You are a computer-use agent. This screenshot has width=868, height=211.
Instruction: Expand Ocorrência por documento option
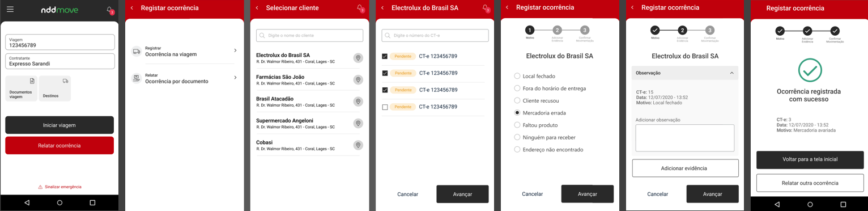click(x=184, y=78)
